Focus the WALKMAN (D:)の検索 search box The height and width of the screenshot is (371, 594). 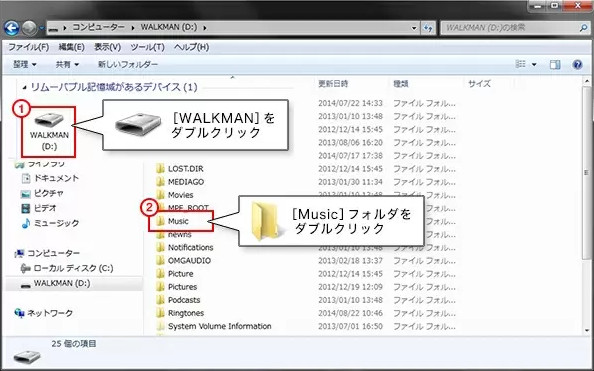click(x=510, y=28)
